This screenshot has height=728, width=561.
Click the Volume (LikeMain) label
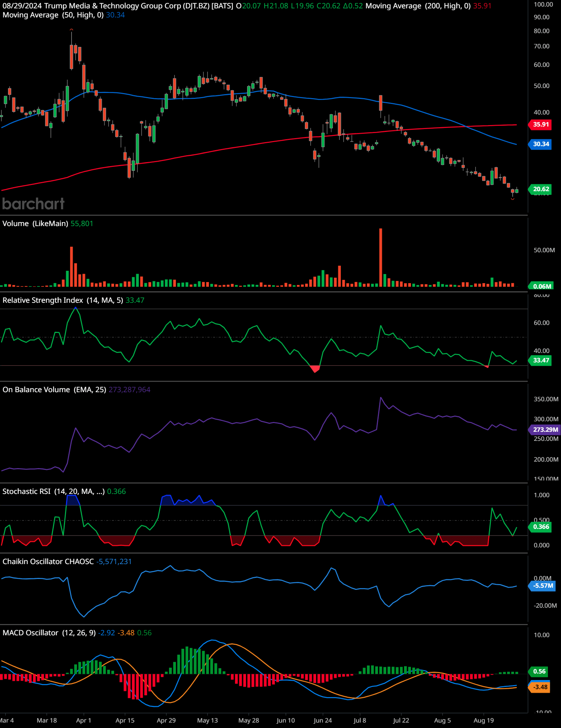click(x=35, y=224)
